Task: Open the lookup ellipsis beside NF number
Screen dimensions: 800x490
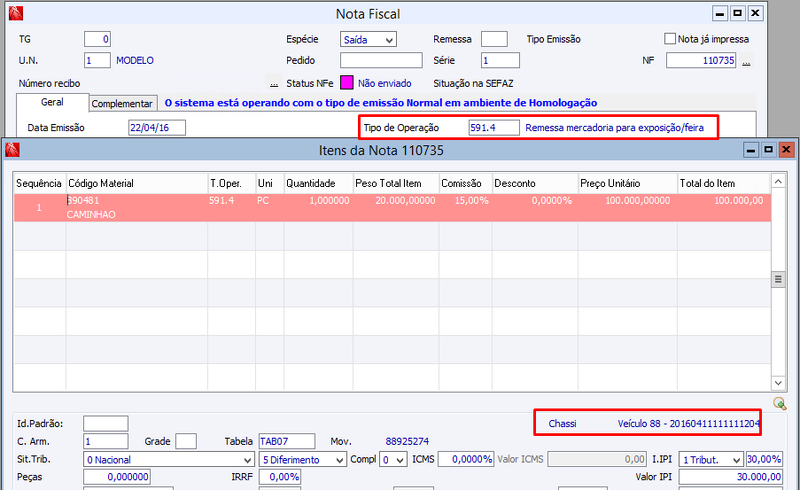Action: [x=746, y=62]
